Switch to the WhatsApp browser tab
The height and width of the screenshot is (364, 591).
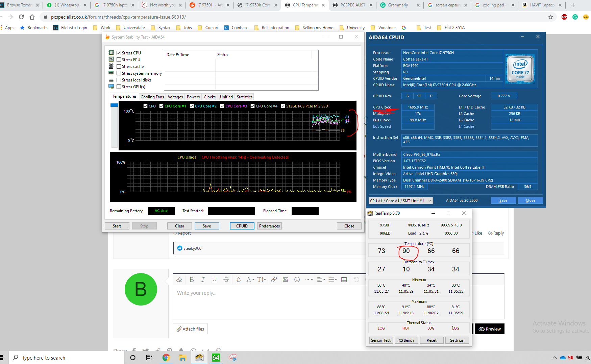coord(67,5)
